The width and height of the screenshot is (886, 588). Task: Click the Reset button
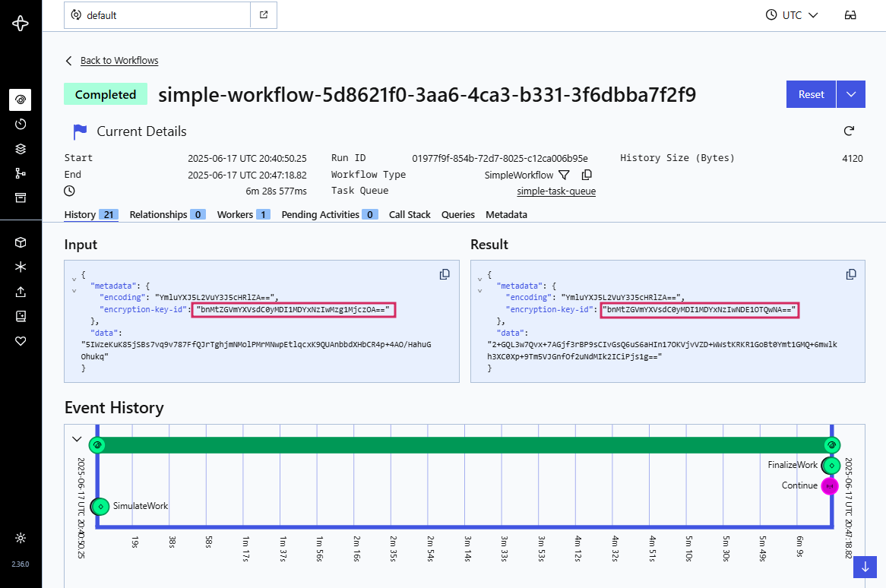pos(811,95)
